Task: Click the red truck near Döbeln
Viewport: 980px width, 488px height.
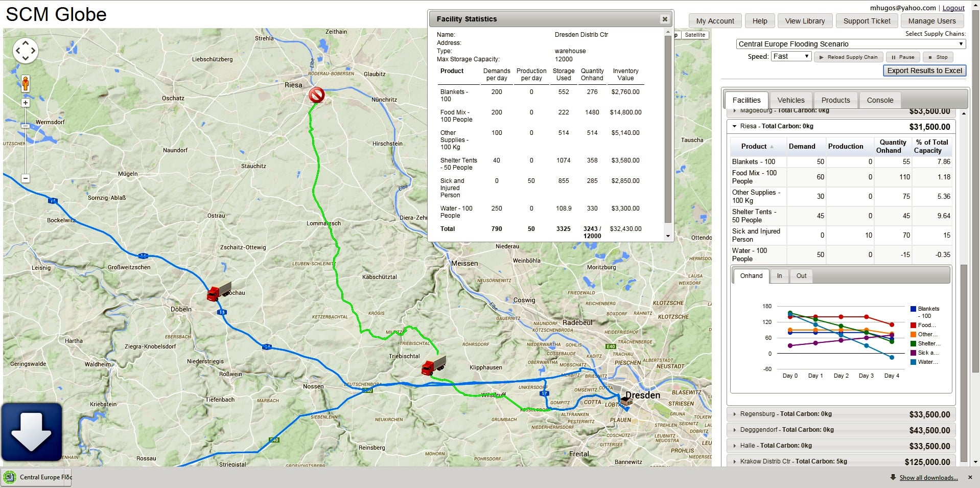Action: [219, 291]
